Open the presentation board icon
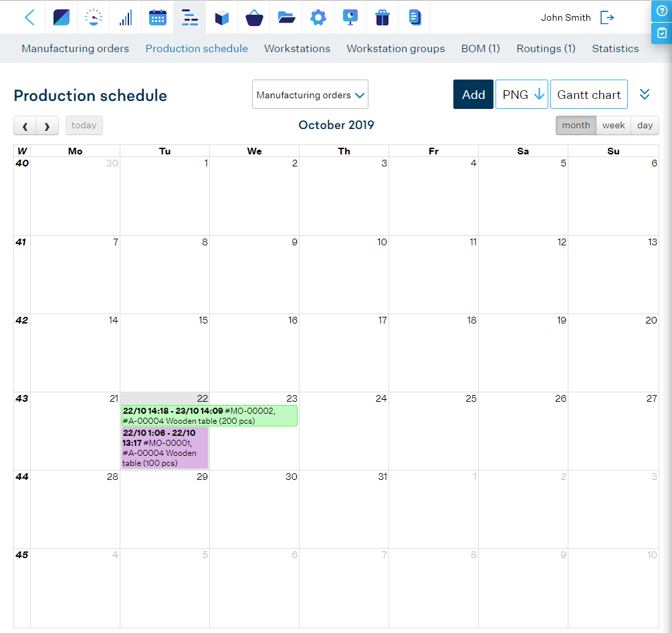Viewport: 672px width, 633px height. pos(350,17)
